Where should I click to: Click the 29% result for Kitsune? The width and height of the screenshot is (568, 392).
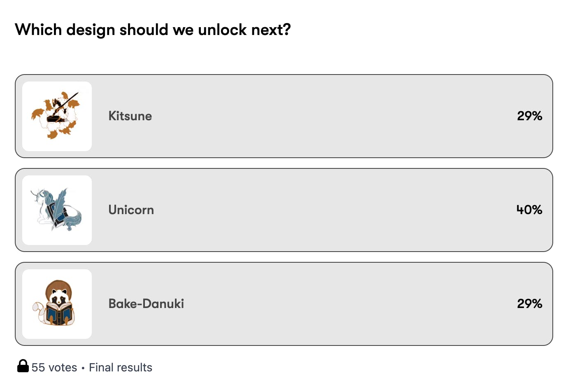(529, 116)
